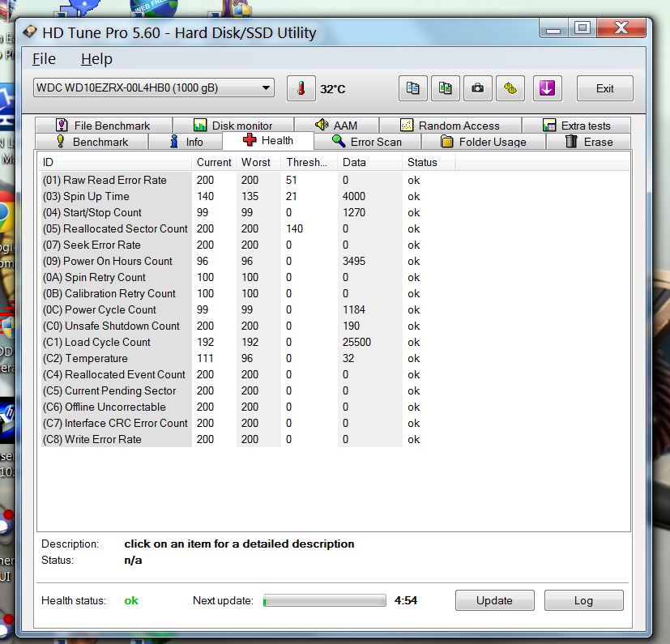The width and height of the screenshot is (670, 644).
Task: Click the green Health status ok text
Action: click(x=131, y=601)
